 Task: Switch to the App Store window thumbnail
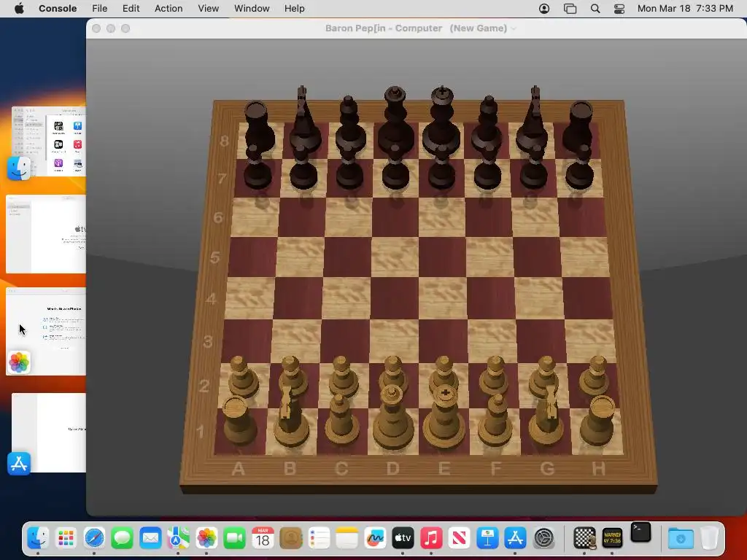pos(49,433)
